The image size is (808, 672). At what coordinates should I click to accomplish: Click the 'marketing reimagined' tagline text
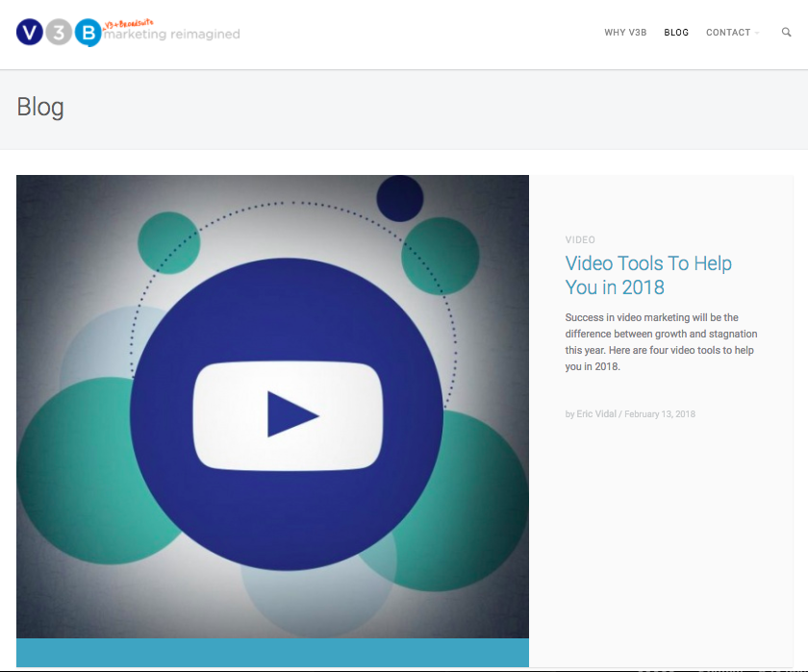(x=172, y=34)
